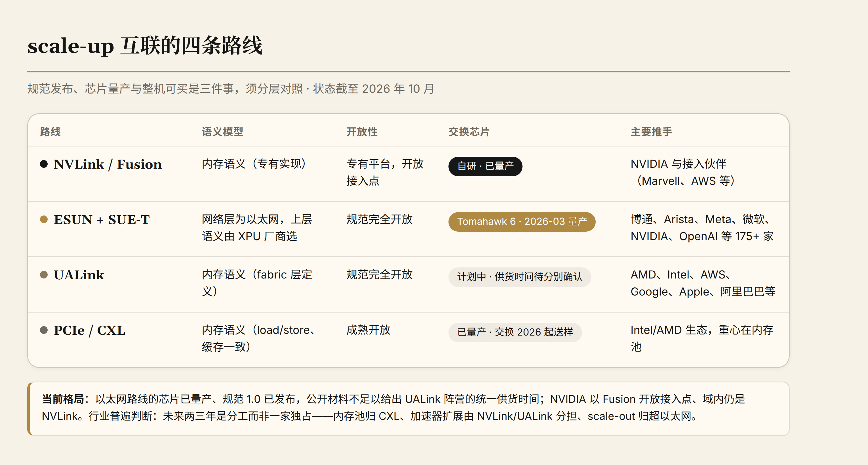Image resolution: width=868 pixels, height=465 pixels.
Task: Click the page title scale-up 互联的四条路线
Action: pos(145,45)
